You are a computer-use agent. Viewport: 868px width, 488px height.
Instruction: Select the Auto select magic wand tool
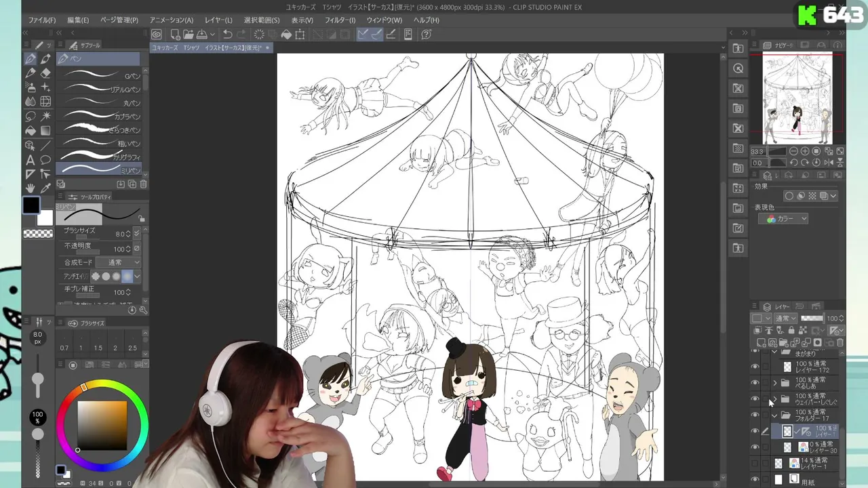pos(45,116)
